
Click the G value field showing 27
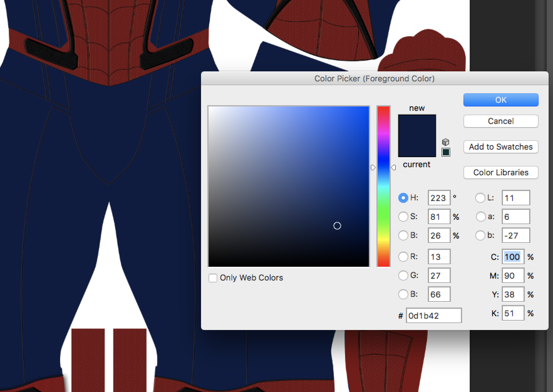point(439,276)
